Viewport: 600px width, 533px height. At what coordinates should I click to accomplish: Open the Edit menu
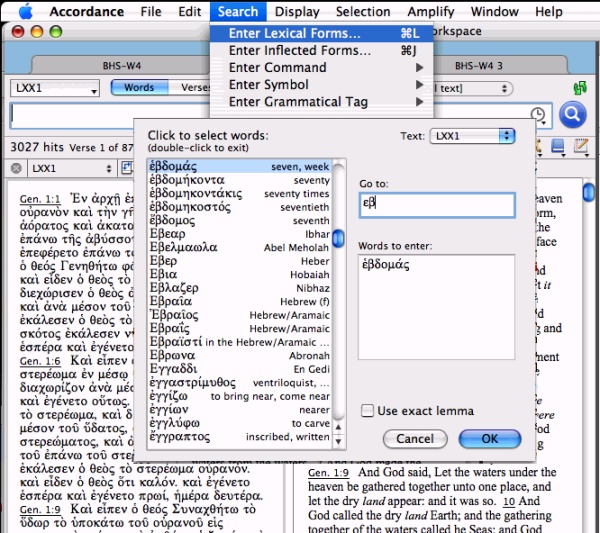coord(189,11)
